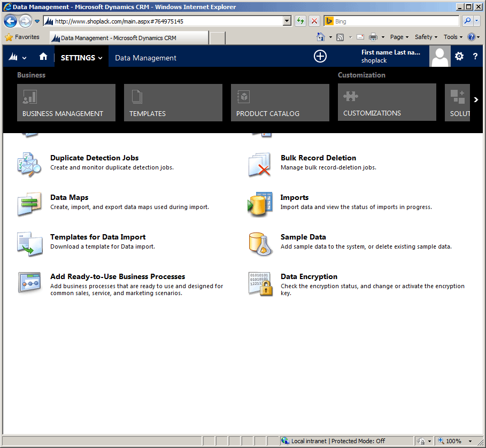
Task: Open the Imports link
Action: 295,198
